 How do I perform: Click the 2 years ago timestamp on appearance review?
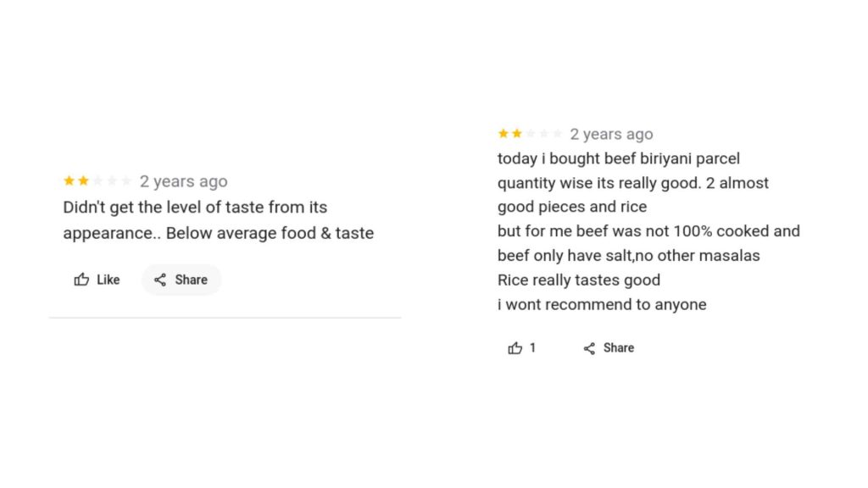183,181
